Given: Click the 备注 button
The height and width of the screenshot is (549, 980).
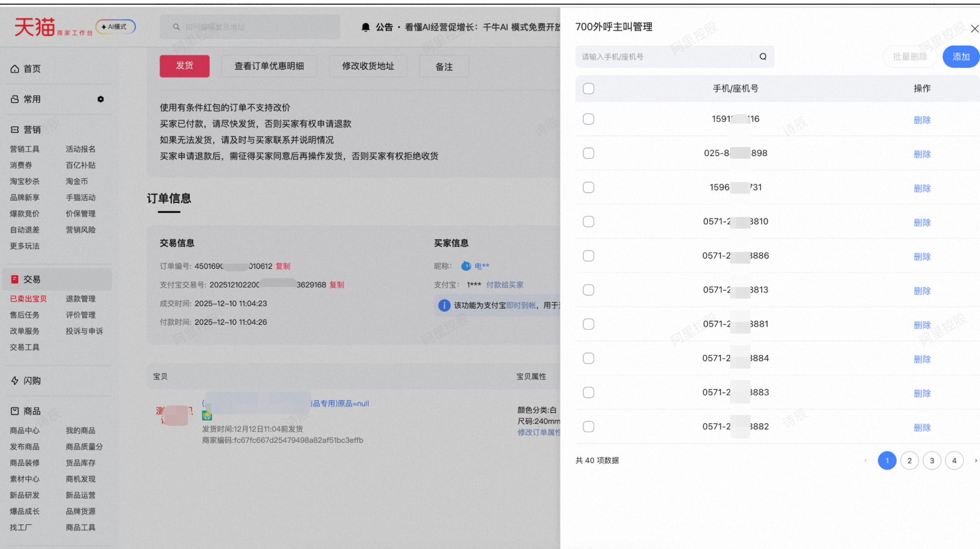Looking at the screenshot, I should [444, 67].
